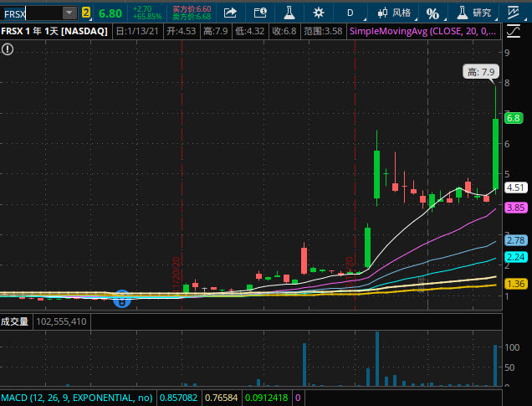
Task: Click the share chart arrow icon
Action: [x=230, y=13]
